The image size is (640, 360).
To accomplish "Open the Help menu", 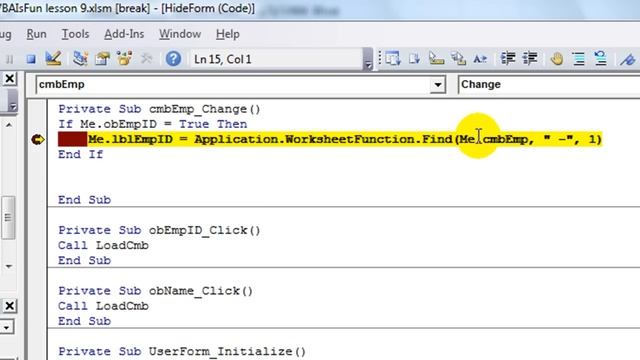I will pyautogui.click(x=228, y=34).
